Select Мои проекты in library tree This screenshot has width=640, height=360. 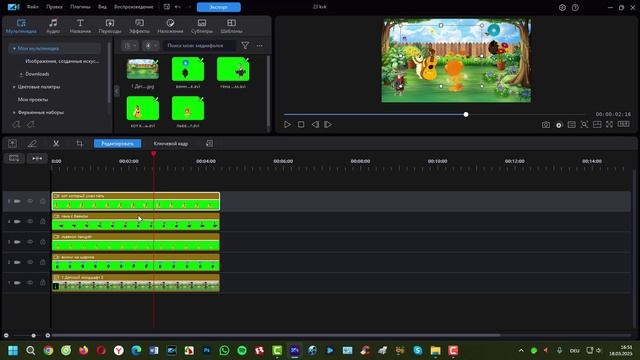pos(33,100)
